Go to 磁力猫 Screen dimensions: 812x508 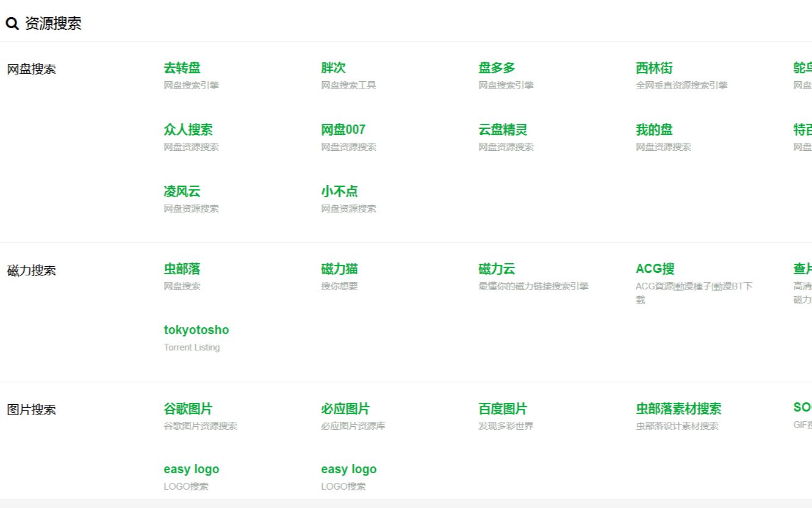339,269
